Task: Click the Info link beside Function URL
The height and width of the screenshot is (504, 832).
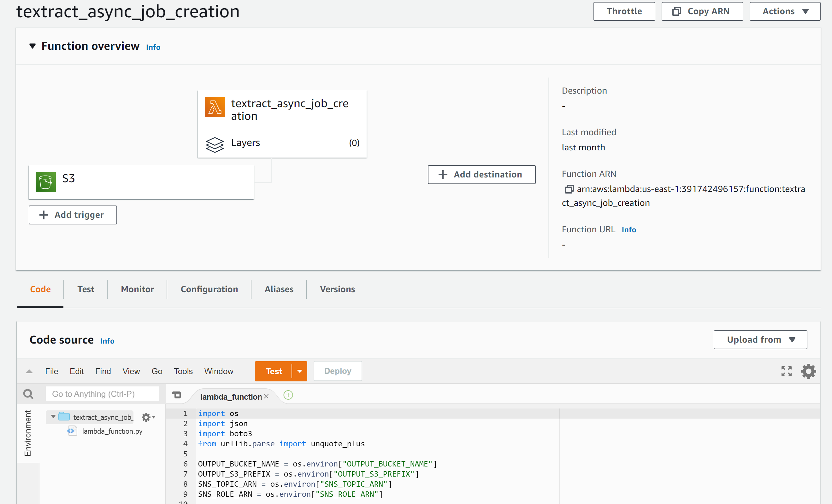Action: (628, 229)
